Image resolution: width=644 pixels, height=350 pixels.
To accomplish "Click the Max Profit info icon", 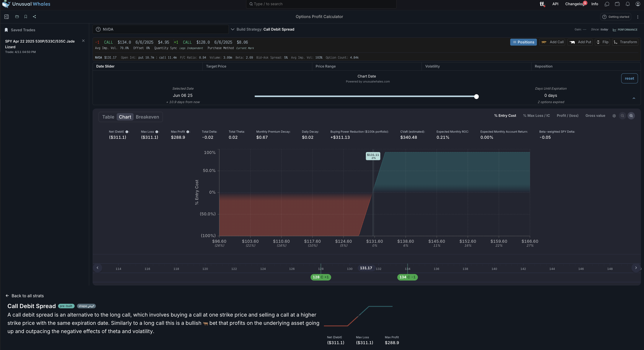I will [188, 132].
